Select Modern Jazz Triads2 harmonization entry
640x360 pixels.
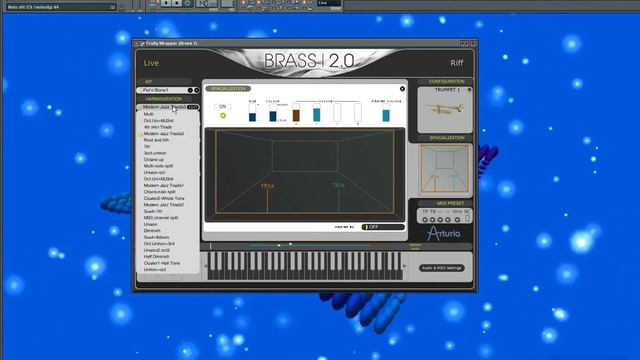point(164,205)
